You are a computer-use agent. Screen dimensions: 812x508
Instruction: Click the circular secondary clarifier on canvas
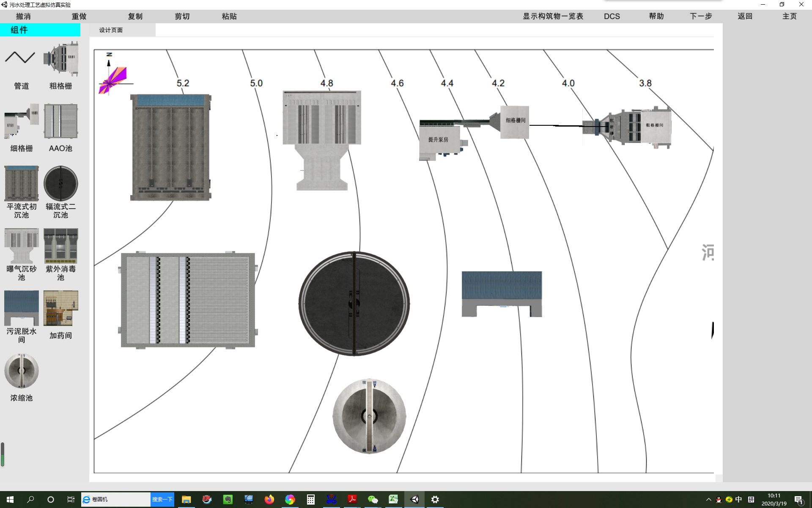[354, 304]
